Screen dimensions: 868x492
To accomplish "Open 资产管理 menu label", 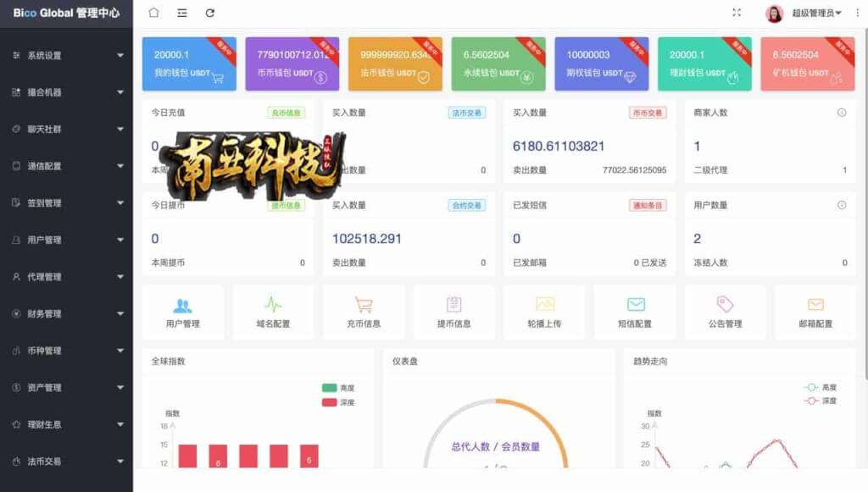I will pos(44,388).
